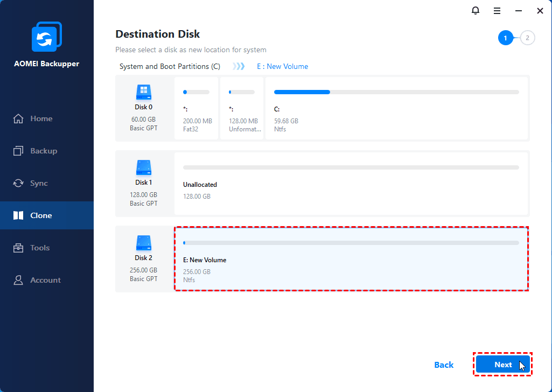This screenshot has height=392, width=552.
Task: Click the Next button
Action: pyautogui.click(x=502, y=365)
